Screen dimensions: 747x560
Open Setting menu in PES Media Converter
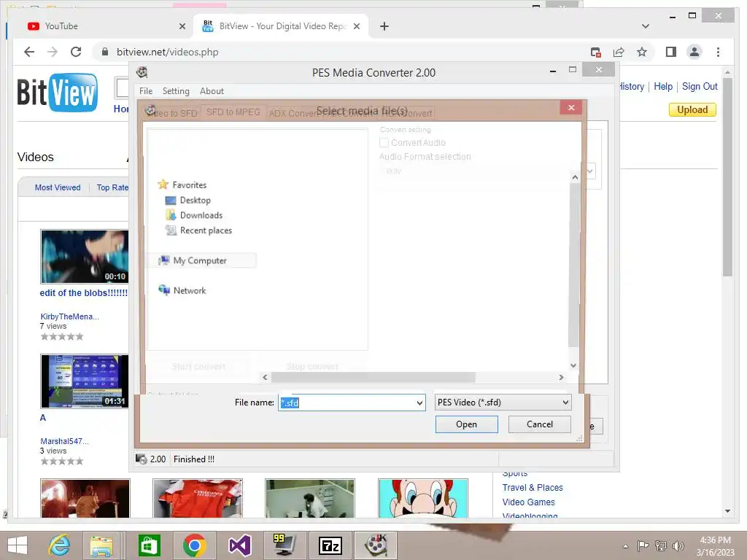coord(176,91)
